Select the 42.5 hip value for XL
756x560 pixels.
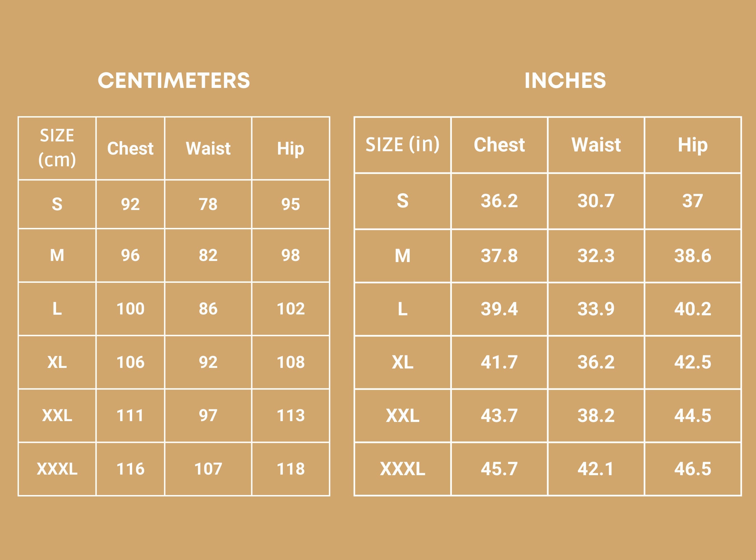692,362
